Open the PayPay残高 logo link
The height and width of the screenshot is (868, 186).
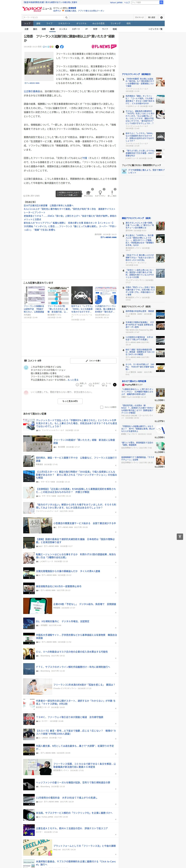(129, 385)
